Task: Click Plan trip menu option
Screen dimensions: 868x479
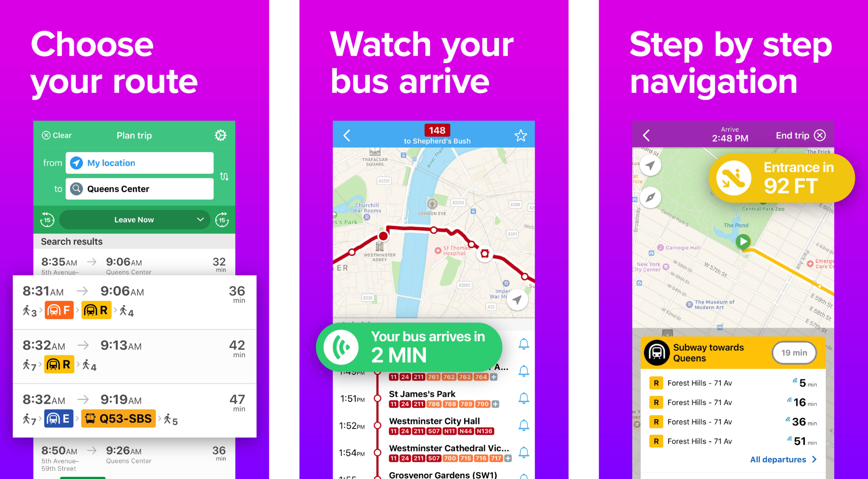Action: [134, 135]
